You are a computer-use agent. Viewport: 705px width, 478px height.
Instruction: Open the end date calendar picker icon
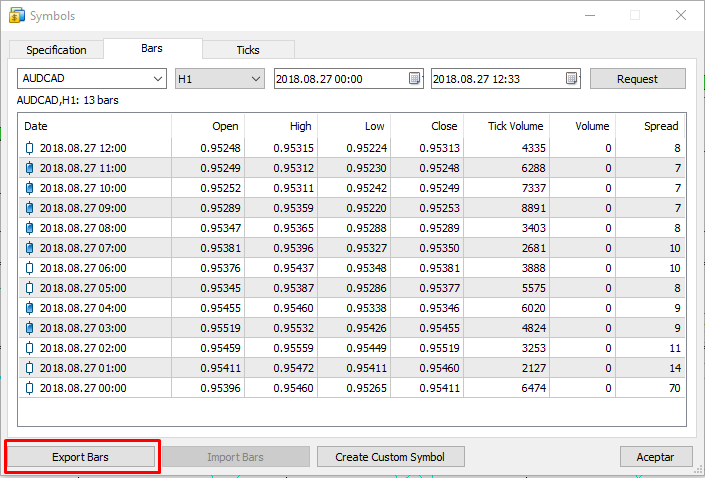pos(571,78)
